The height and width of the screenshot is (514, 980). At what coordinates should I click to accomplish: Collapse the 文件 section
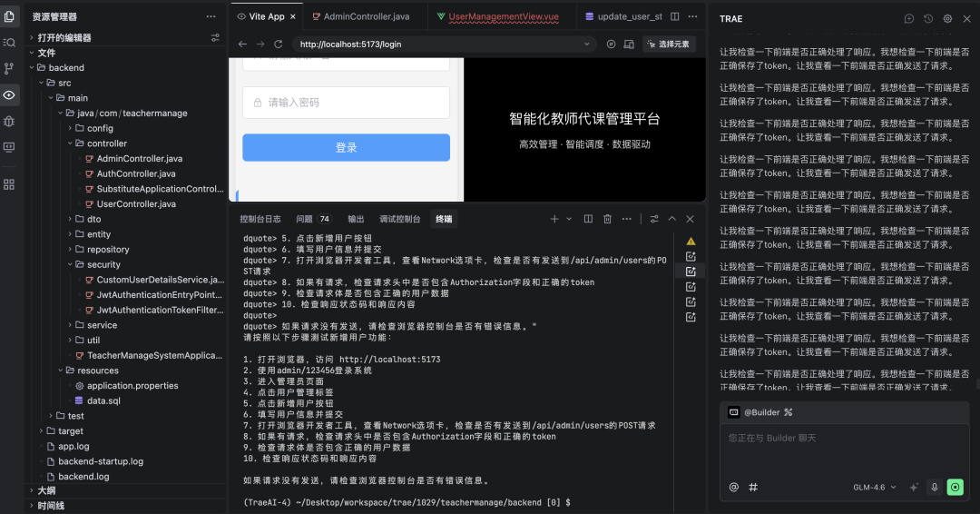46,53
